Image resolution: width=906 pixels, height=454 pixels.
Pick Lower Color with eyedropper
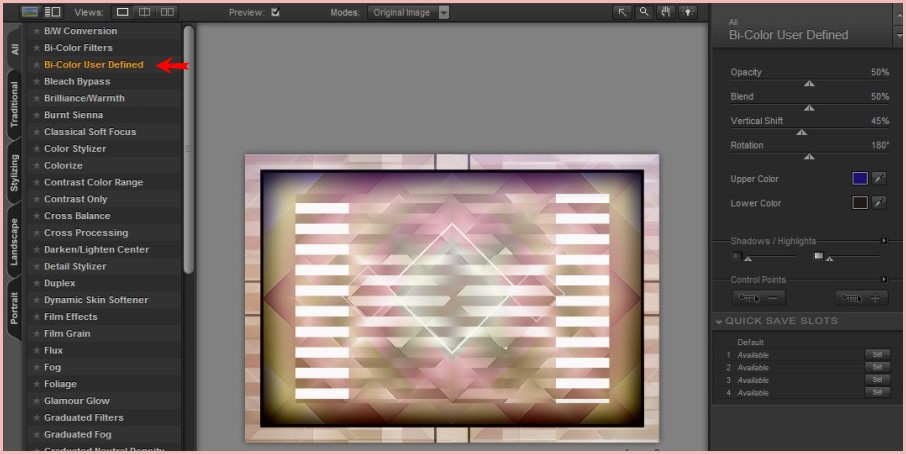click(879, 203)
